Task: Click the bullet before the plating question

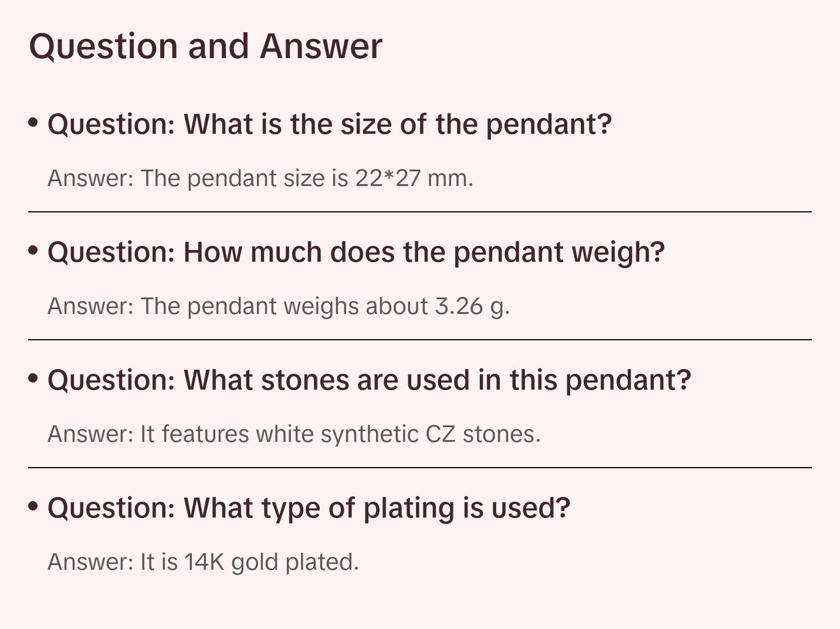Action: (33, 506)
